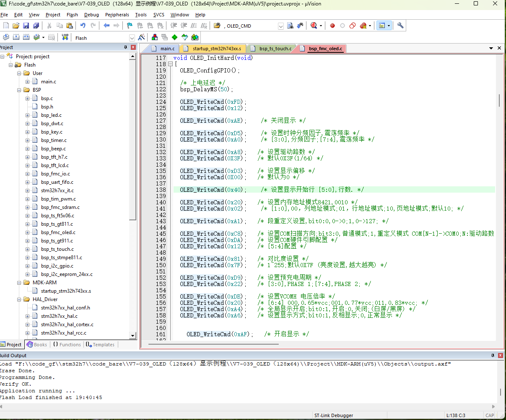Launch the Pack Installer
Image resolution: width=506 pixels, height=420 pixels.
click(195, 37)
